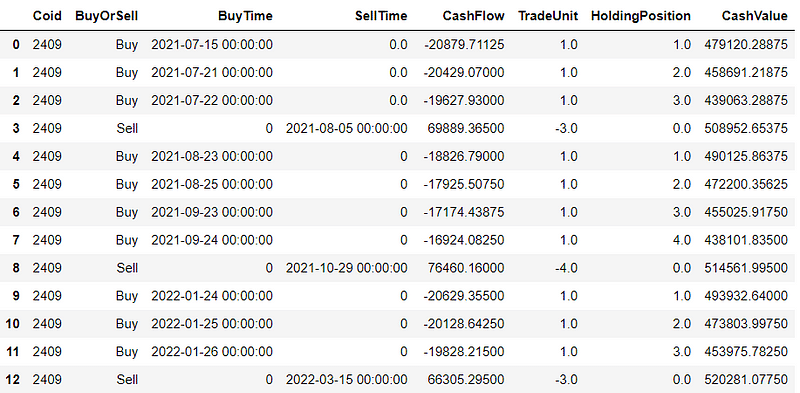The height and width of the screenshot is (393, 800).
Task: Click the 2021-07-15 buy time cell
Action: point(212,45)
